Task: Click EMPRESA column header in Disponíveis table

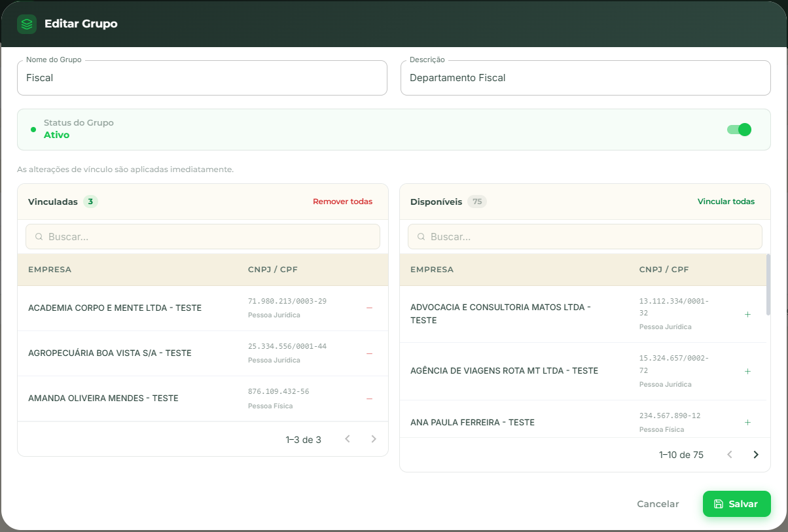Action: pos(432,270)
